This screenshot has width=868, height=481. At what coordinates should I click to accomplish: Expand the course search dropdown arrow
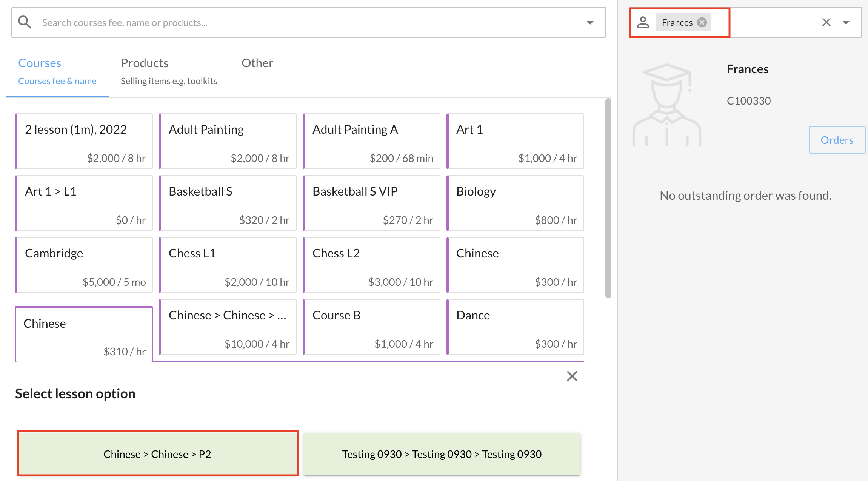tap(590, 22)
